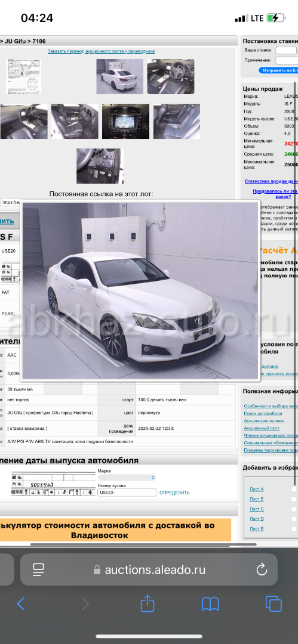Expand the 'Марка' dropdown

(x=127, y=478)
